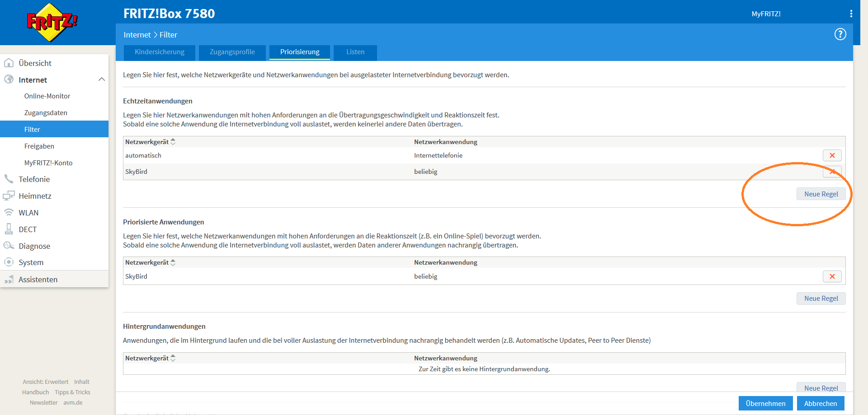Switch to the Listen tab
This screenshot has height=415, width=868.
[355, 52]
